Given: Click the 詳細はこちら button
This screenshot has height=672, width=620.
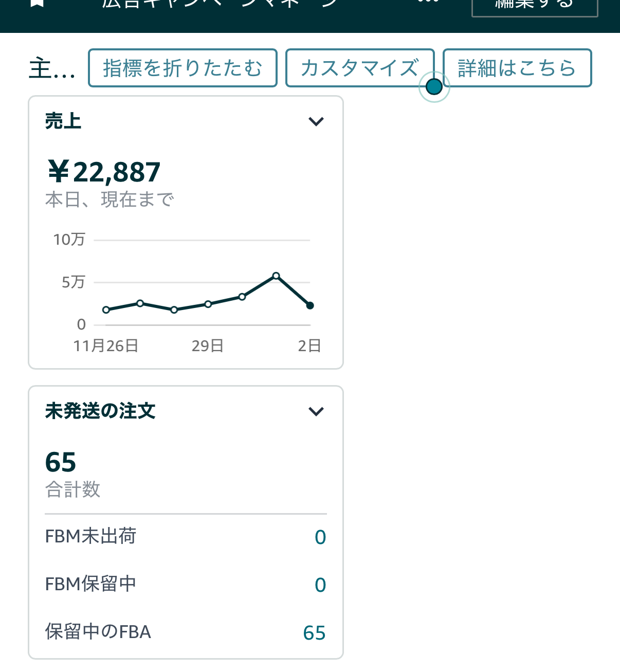Looking at the screenshot, I should (x=517, y=68).
